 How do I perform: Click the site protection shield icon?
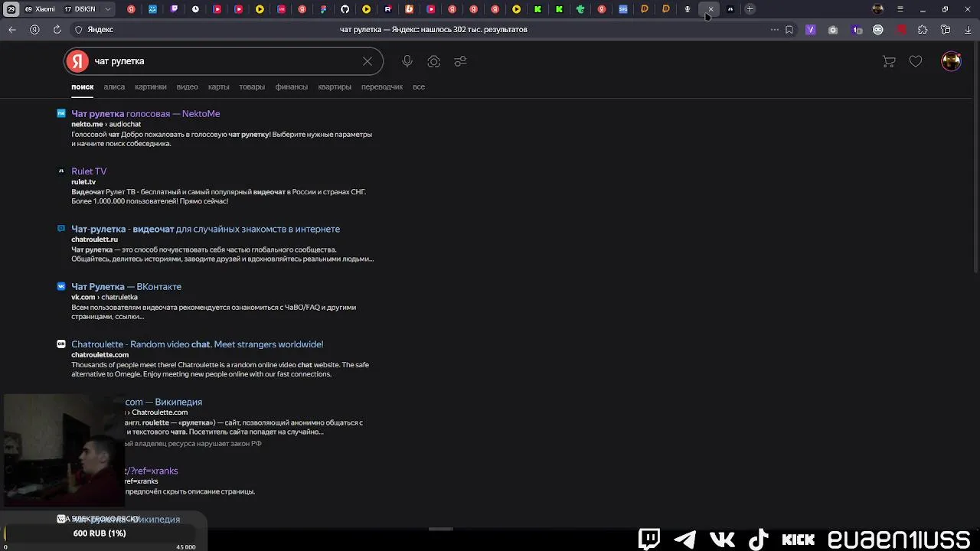pyautogui.click(x=78, y=29)
